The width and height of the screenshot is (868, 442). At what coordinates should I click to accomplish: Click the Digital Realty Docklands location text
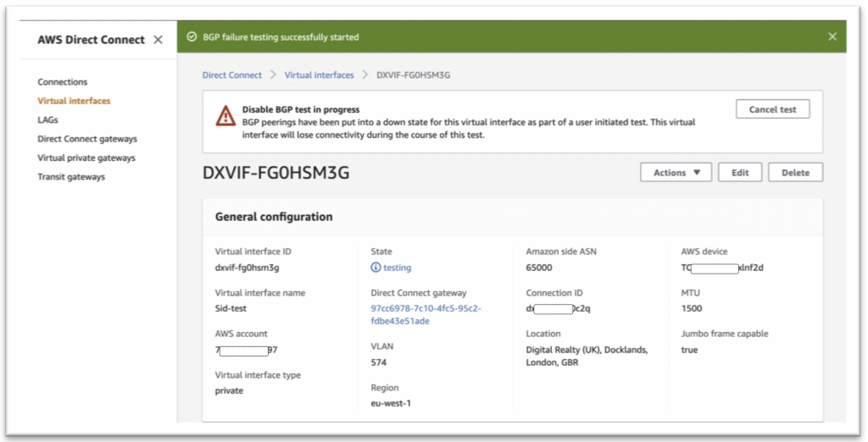pos(587,356)
